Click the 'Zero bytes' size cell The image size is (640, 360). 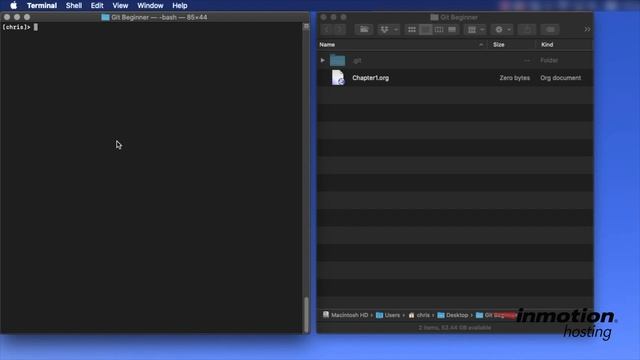[x=514, y=78]
